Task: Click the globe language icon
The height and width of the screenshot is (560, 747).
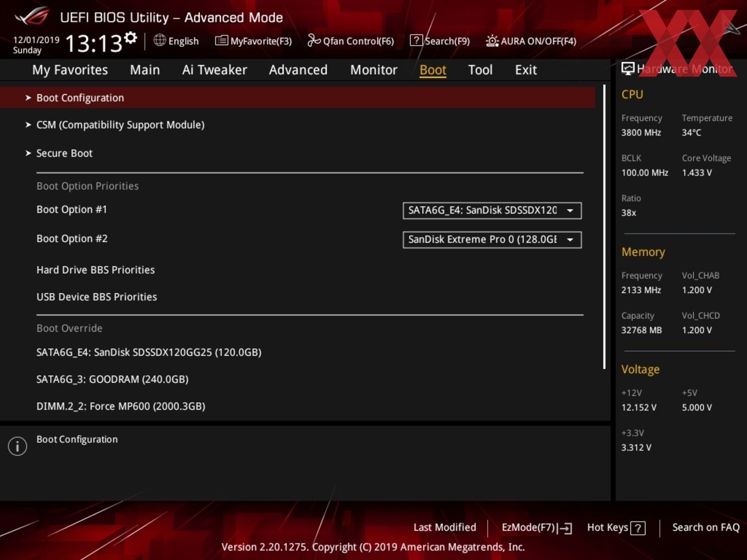Action: (x=159, y=40)
